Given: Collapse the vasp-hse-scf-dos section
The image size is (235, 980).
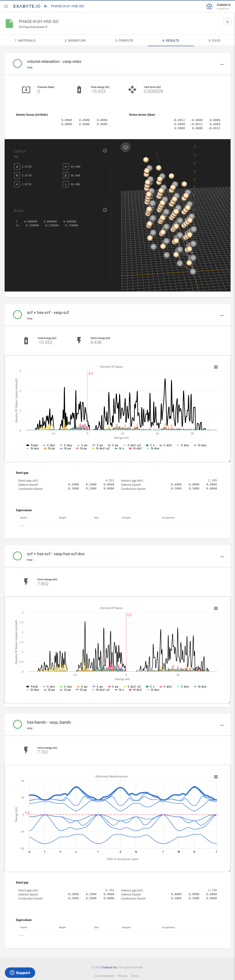Looking at the screenshot, I should [x=222, y=557].
